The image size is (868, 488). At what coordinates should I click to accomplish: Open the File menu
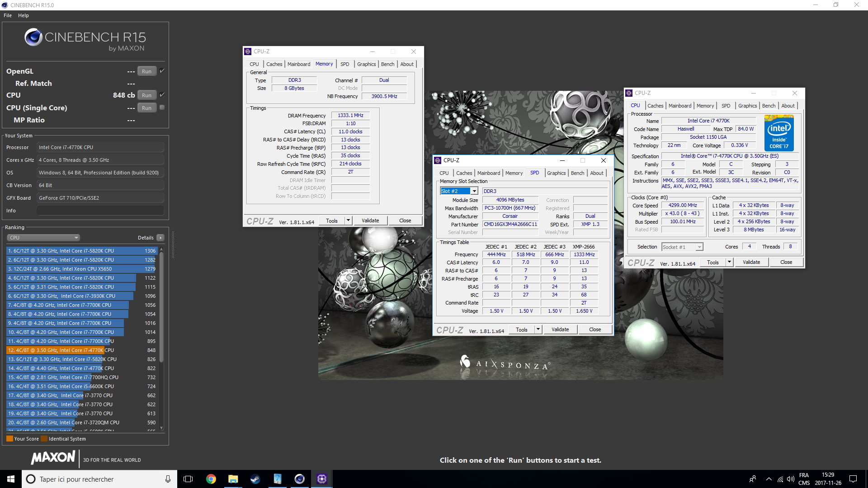[x=8, y=15]
